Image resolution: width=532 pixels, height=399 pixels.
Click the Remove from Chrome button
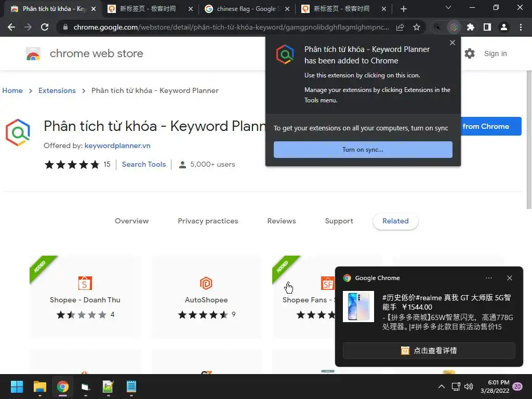pos(491,126)
